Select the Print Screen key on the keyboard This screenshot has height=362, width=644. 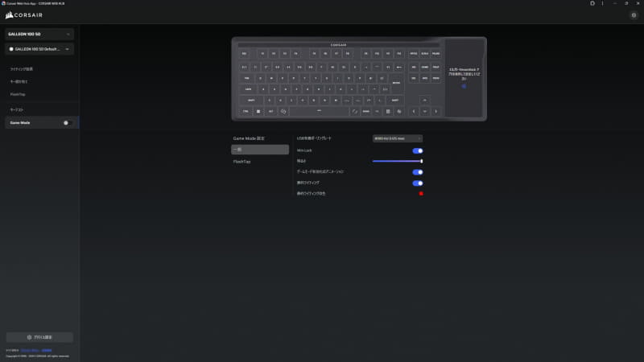(x=414, y=54)
